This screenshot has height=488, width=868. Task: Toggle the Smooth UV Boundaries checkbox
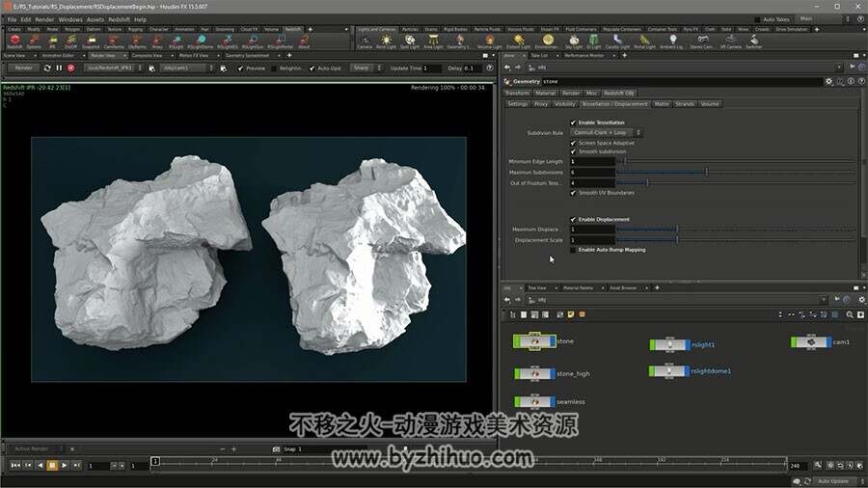point(574,193)
